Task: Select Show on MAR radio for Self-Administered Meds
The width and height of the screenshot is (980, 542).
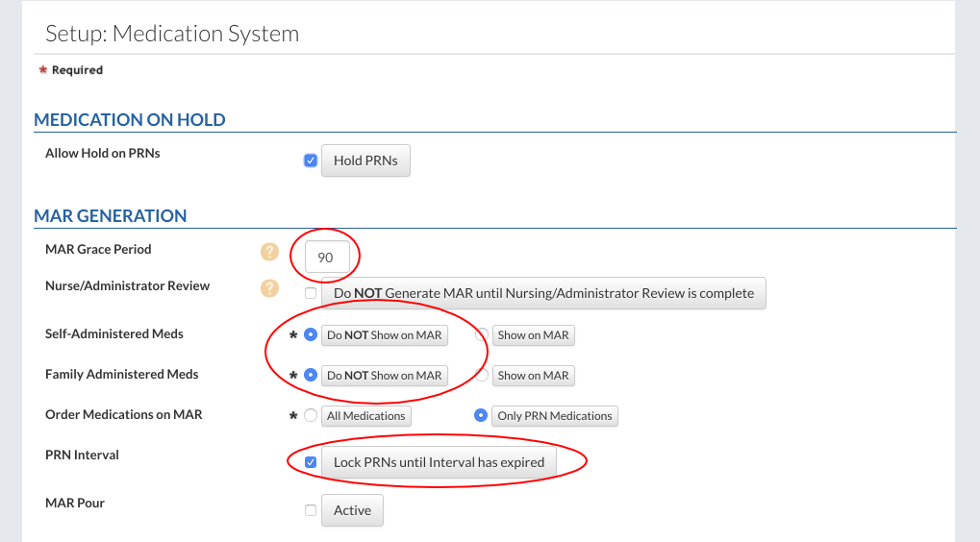Action: (x=482, y=335)
